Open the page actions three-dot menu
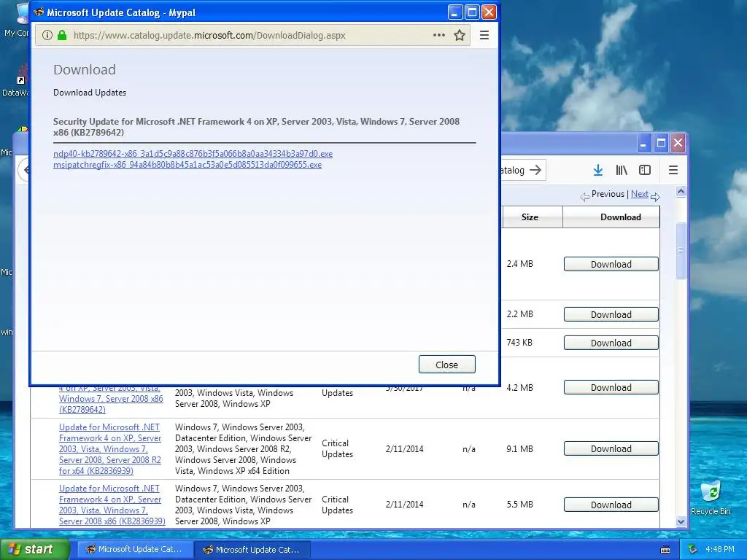Image resolution: width=747 pixels, height=560 pixels. pos(438,35)
